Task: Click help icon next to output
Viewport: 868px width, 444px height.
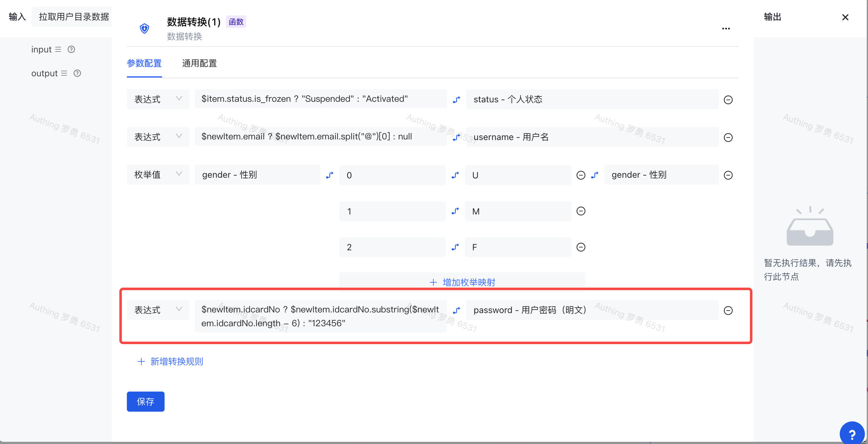Action: (x=77, y=73)
